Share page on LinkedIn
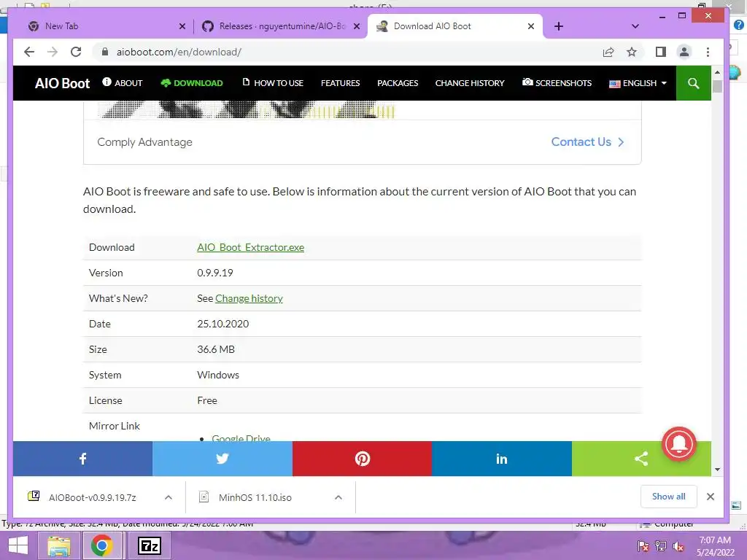The image size is (747, 560). coord(502,459)
